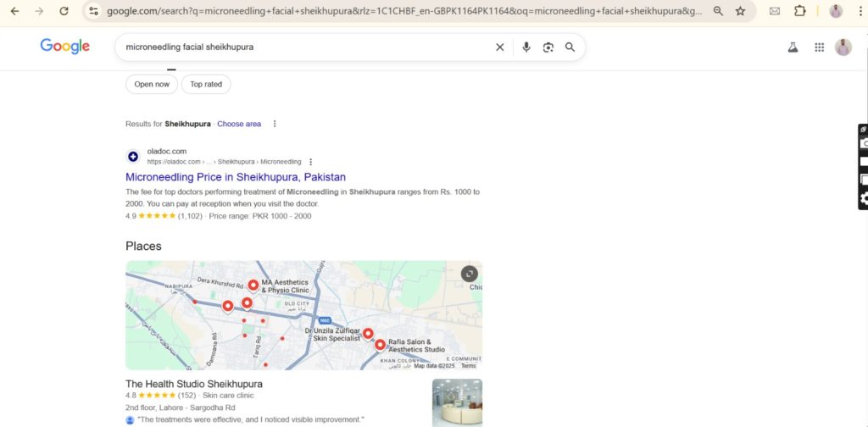
Task: Open more options next to Choose area
Action: [275, 124]
